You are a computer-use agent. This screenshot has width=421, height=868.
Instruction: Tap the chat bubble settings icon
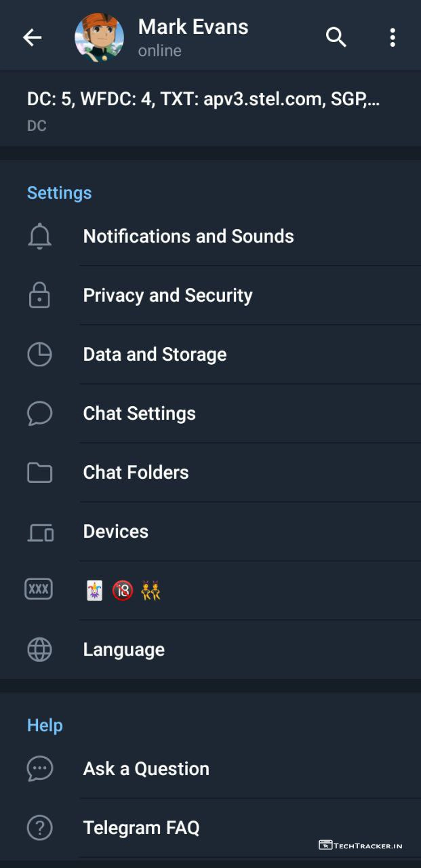[39, 414]
